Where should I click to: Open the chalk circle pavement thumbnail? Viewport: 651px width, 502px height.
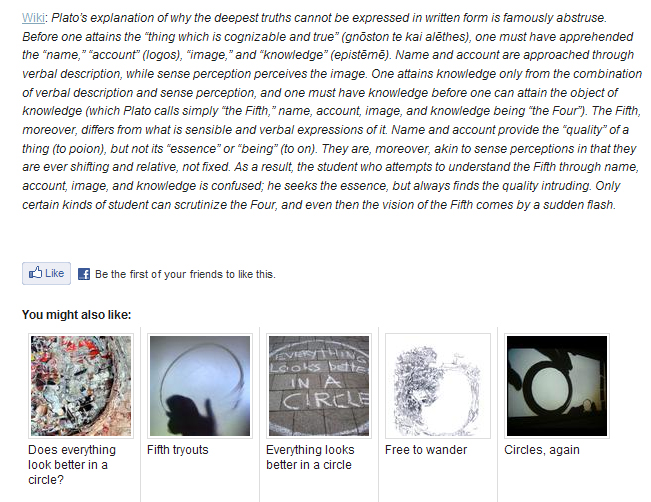click(x=319, y=386)
